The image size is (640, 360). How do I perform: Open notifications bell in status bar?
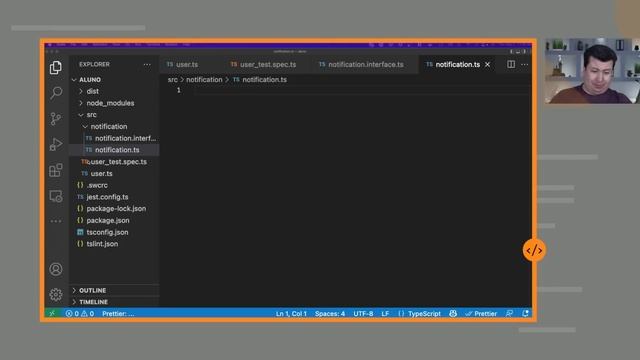[525, 313]
